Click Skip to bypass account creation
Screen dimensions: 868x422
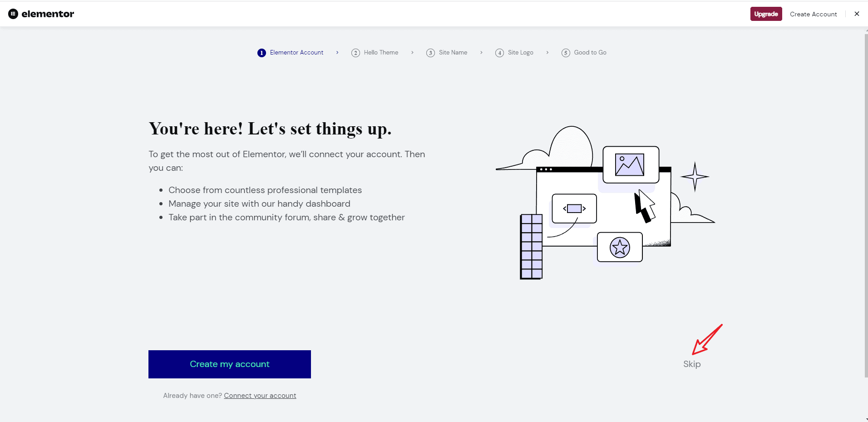click(x=691, y=364)
